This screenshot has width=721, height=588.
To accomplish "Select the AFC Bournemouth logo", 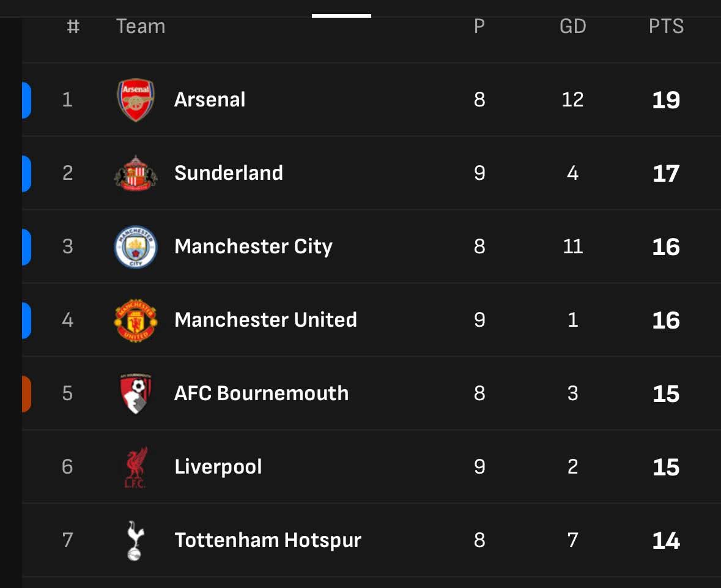I will [x=136, y=393].
